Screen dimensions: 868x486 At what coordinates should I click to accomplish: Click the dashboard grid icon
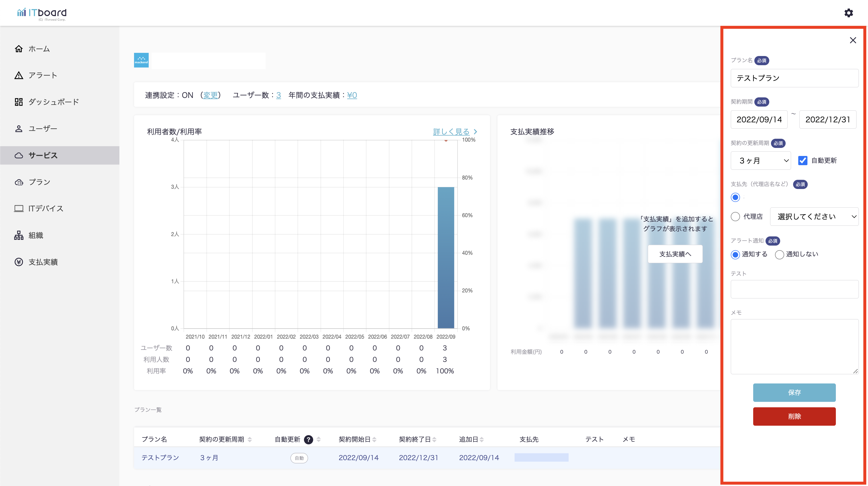pyautogui.click(x=19, y=102)
